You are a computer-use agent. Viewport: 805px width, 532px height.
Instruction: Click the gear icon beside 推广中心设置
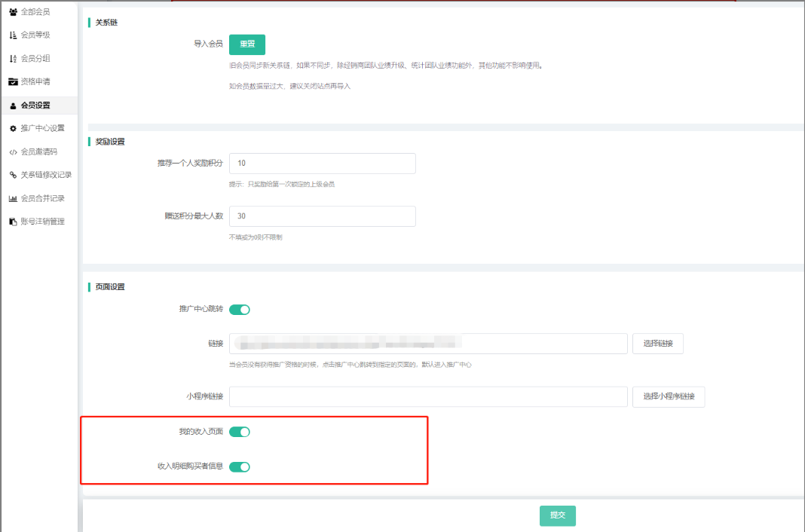(13, 128)
